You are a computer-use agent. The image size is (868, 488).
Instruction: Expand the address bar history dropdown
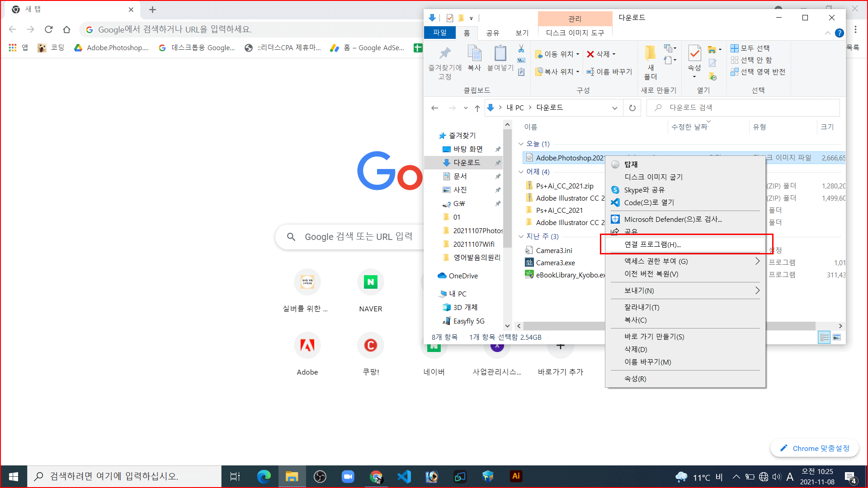click(614, 108)
